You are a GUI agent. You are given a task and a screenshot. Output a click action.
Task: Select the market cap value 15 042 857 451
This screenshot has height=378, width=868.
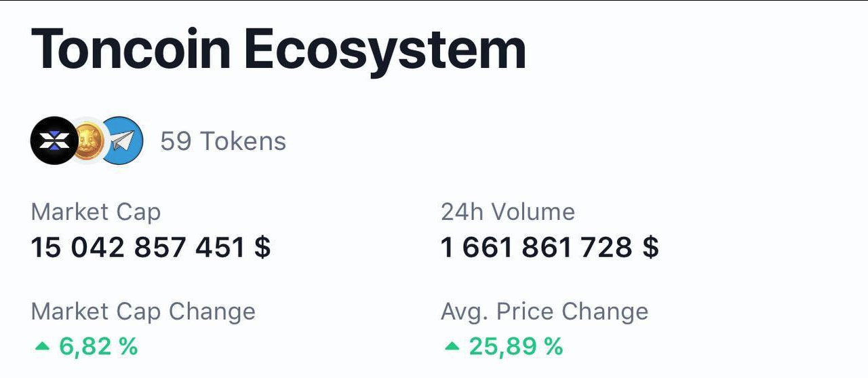[138, 248]
